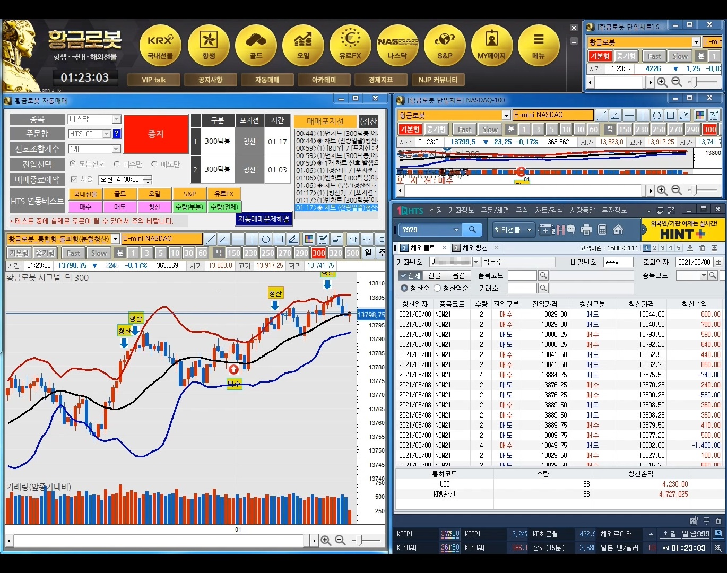Expand the 계좌번호 account dropdown
Image resolution: width=728 pixels, height=573 pixels.
pos(476,262)
